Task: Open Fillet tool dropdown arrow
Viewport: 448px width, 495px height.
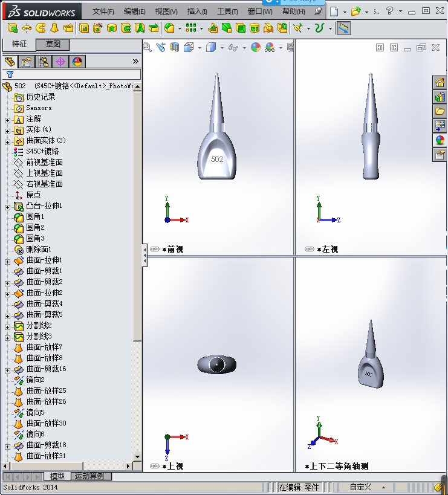Action: point(180,28)
